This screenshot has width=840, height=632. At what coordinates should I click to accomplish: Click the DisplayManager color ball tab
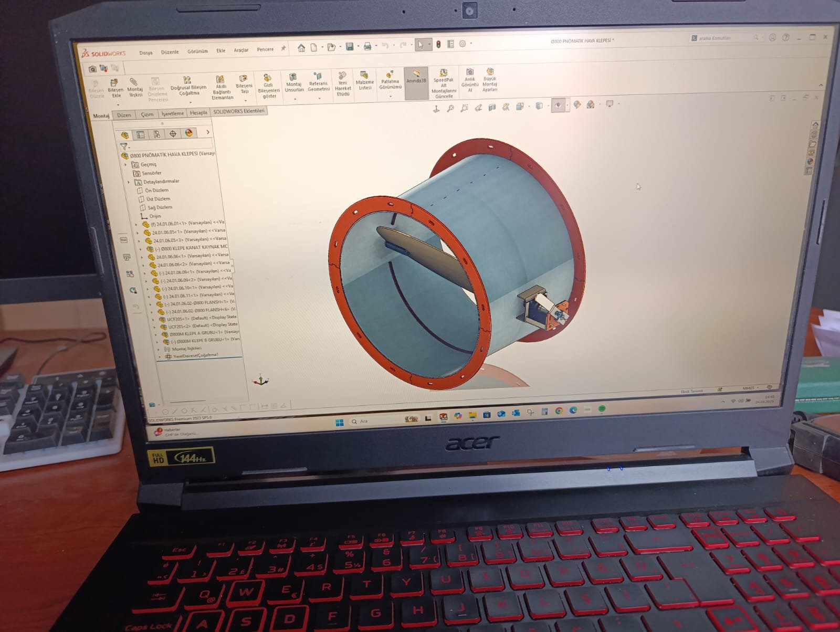(x=189, y=133)
